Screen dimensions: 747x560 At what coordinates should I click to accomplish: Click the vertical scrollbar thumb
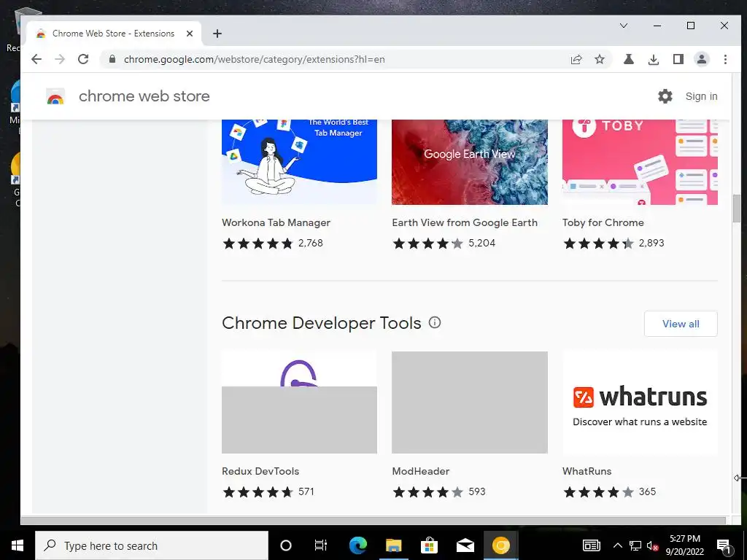737,208
